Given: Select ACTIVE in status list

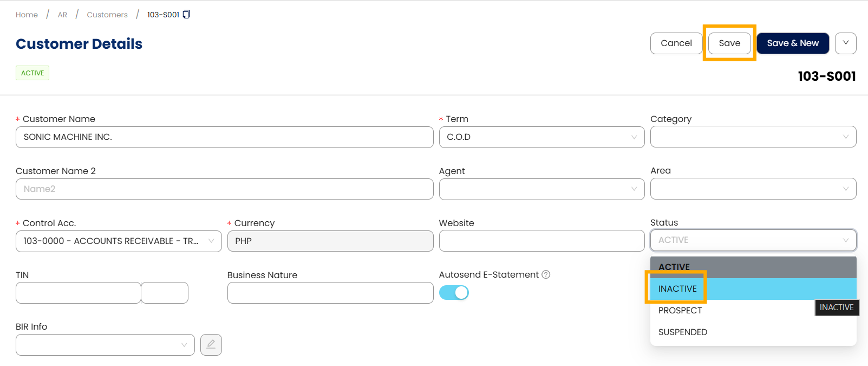Looking at the screenshot, I should 753,267.
